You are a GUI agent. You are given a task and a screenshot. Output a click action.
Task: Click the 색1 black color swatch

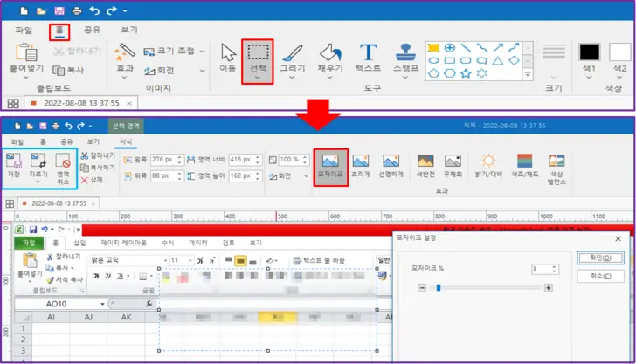pos(589,52)
